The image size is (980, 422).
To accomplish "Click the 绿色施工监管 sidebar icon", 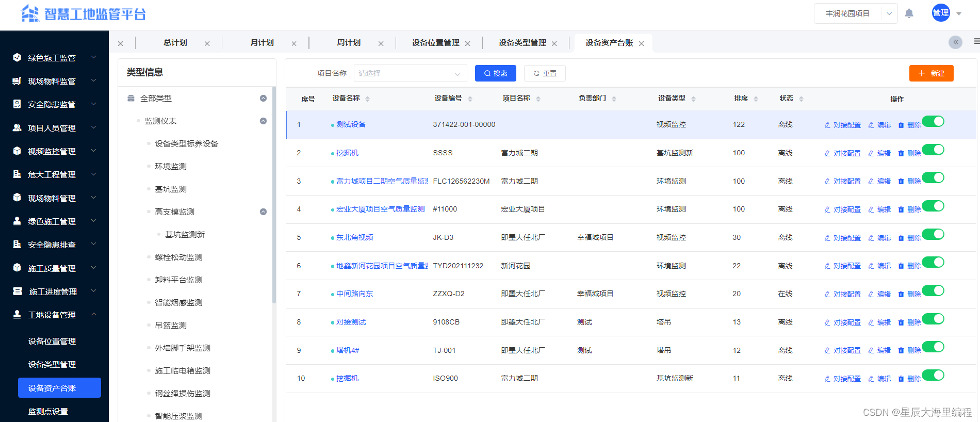I will tap(17, 57).
